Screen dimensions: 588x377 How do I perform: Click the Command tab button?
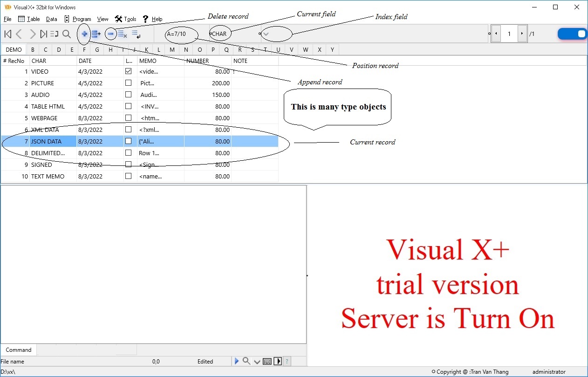[x=19, y=350]
